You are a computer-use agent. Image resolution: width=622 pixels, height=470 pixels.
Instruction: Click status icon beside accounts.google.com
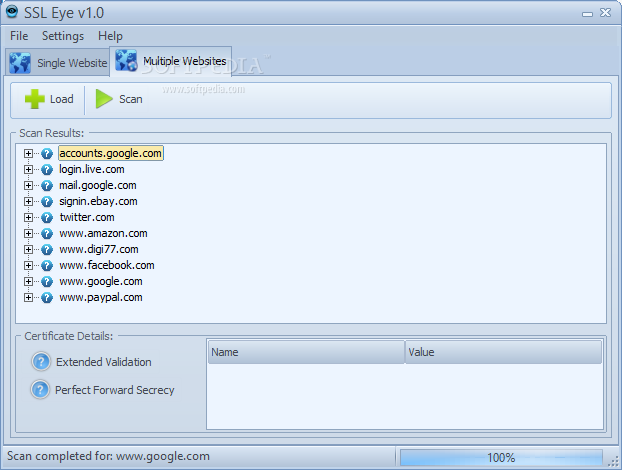[47, 153]
